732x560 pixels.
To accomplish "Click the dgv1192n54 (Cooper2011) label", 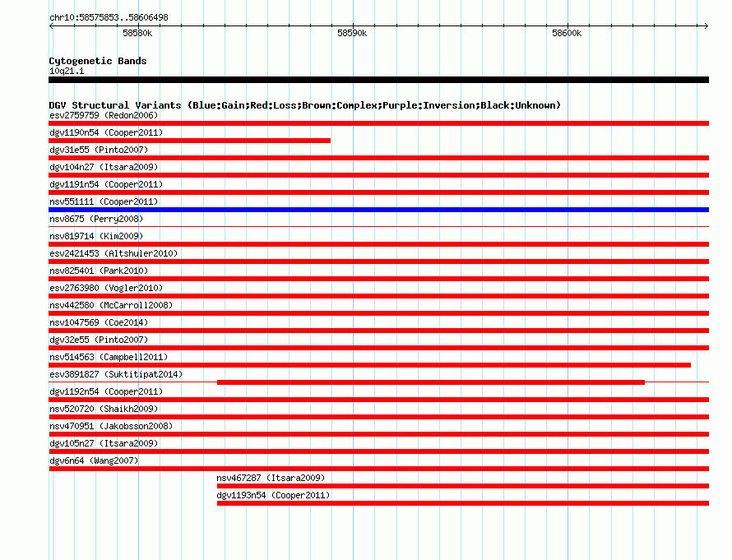I will pyautogui.click(x=106, y=391).
